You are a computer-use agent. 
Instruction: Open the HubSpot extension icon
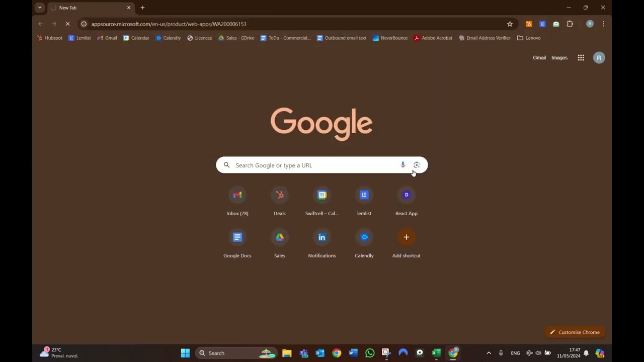529,24
